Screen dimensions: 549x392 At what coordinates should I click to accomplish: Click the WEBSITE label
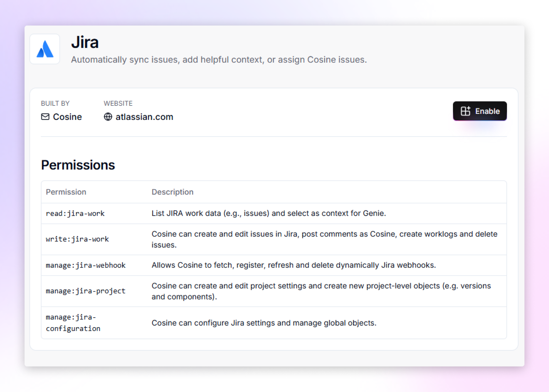[118, 103]
